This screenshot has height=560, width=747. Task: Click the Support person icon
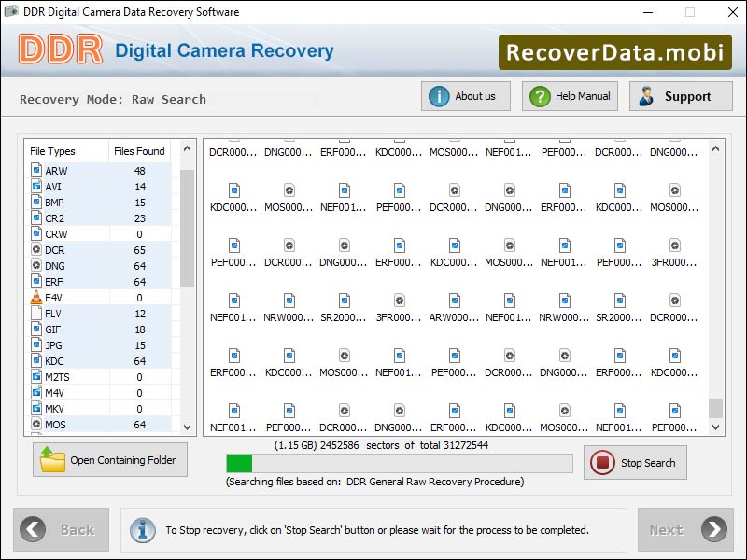646,96
